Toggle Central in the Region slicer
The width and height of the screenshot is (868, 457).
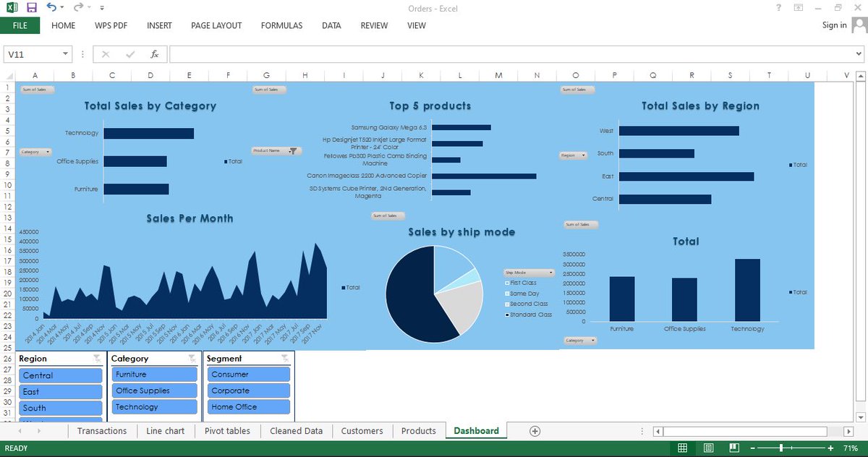point(61,375)
